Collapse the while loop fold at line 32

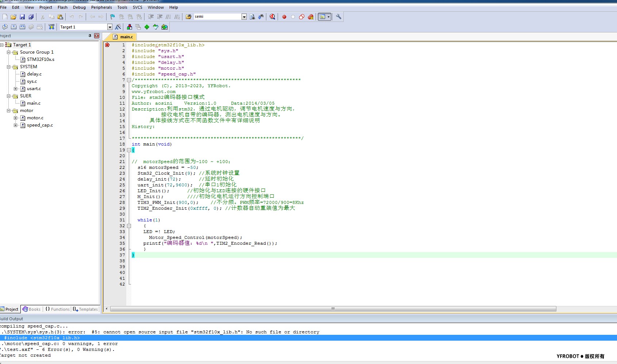point(129,226)
